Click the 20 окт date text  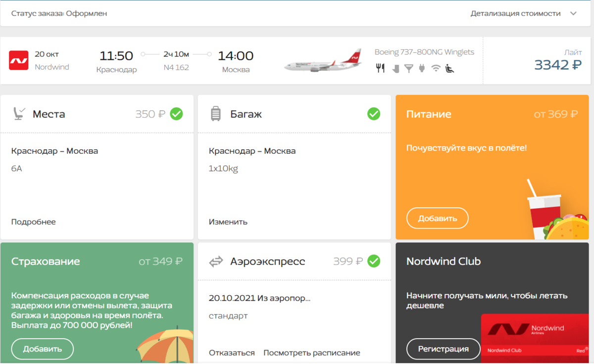click(x=47, y=54)
